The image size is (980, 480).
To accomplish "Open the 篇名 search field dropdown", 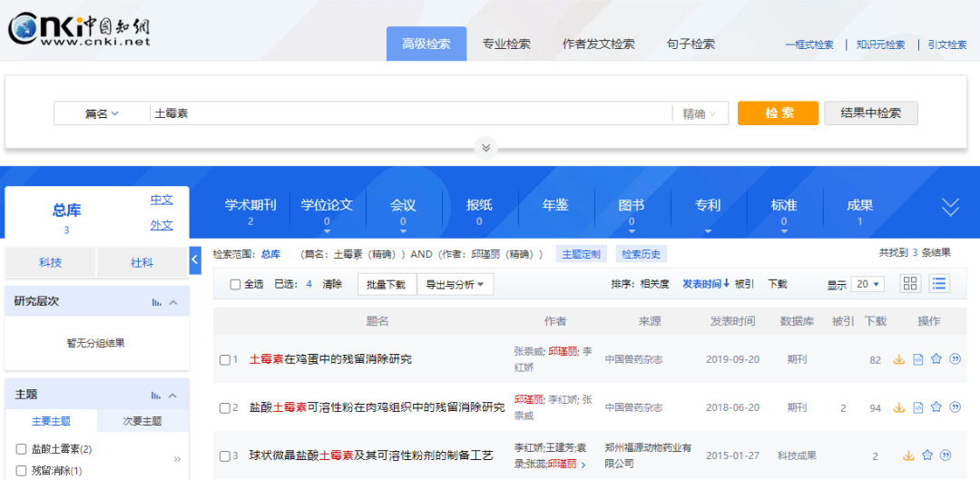I will click(x=102, y=113).
